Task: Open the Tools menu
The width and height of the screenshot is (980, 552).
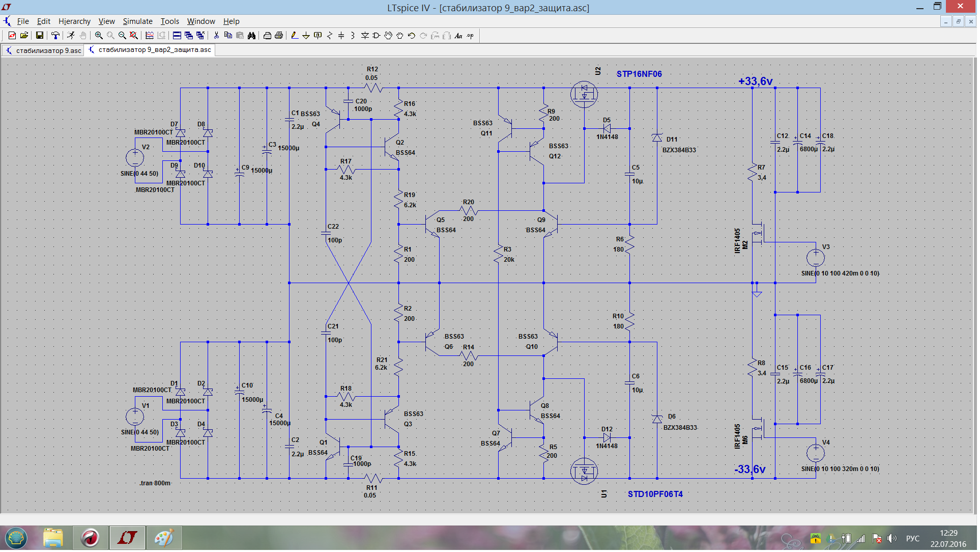Action: tap(170, 21)
